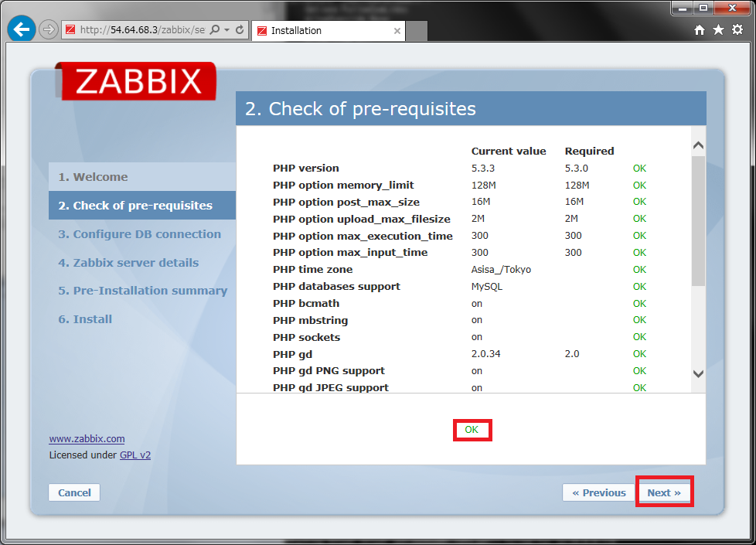Open the address bar dropdown arrow

point(226,30)
